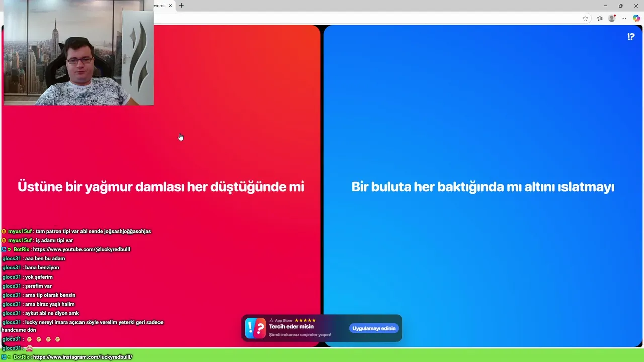Screen dimensions: 644x362
Task: Click chat message 'yok şeferim'
Action: tap(39, 277)
